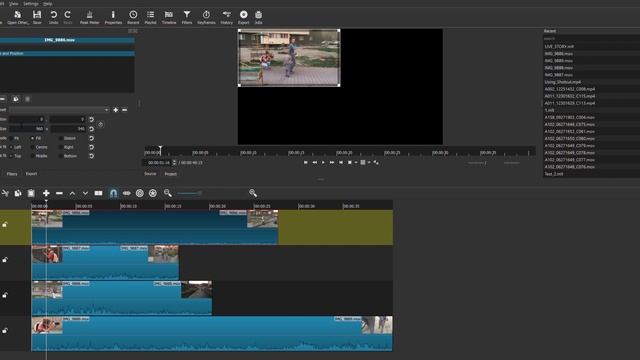640x360 pixels.
Task: Click the timeline Copy icon
Action: pos(18,193)
